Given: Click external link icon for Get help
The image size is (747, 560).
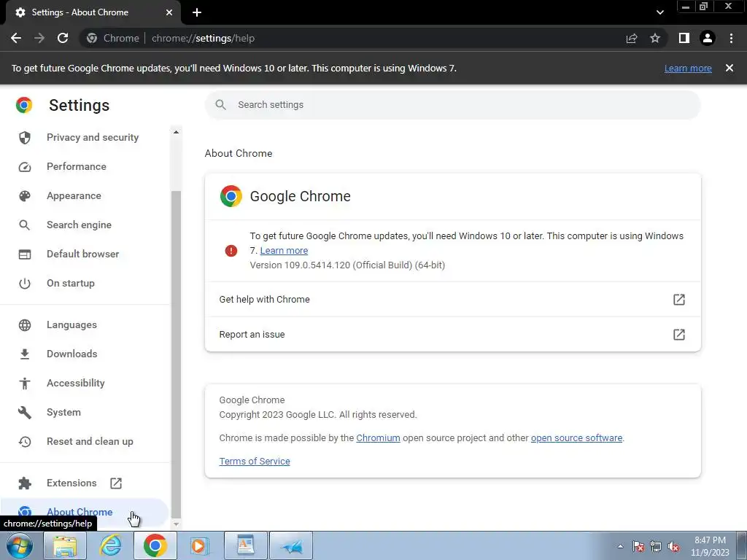Looking at the screenshot, I should (x=679, y=300).
